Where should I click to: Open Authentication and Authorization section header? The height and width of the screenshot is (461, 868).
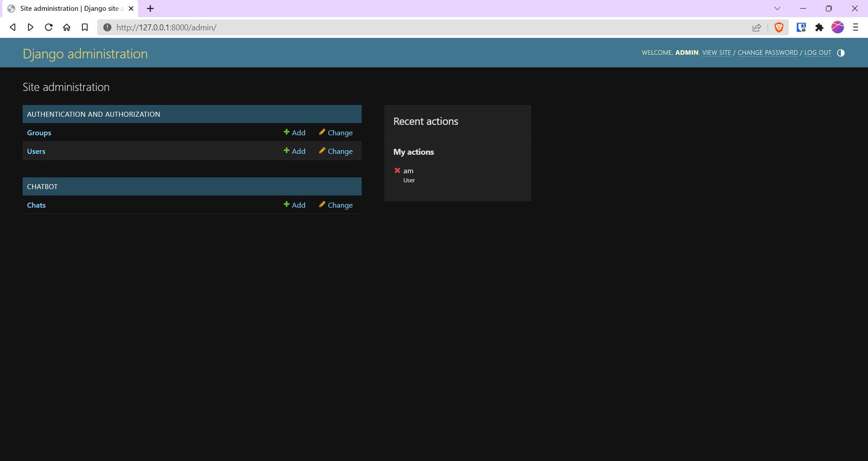point(94,114)
